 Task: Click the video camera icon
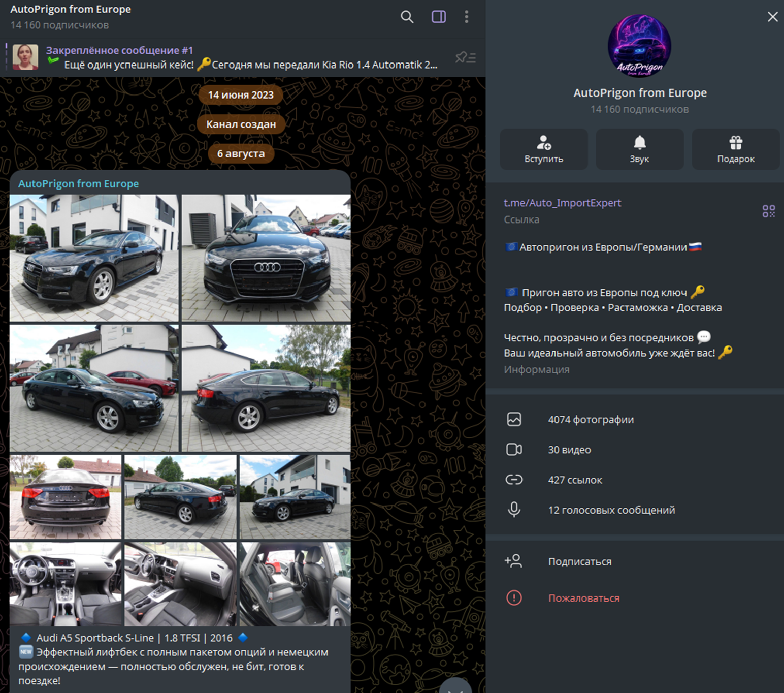coord(514,449)
